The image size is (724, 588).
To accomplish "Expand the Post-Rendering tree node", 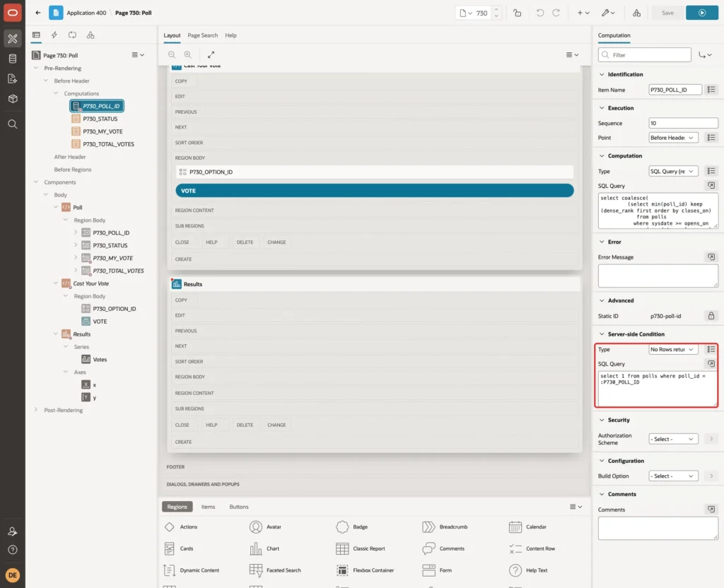I will coord(36,410).
